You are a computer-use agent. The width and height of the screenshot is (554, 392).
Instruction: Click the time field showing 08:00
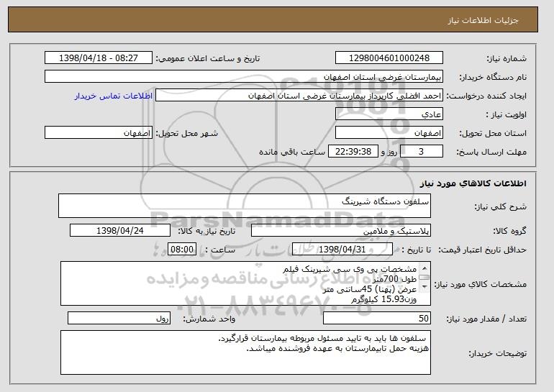coord(182,250)
